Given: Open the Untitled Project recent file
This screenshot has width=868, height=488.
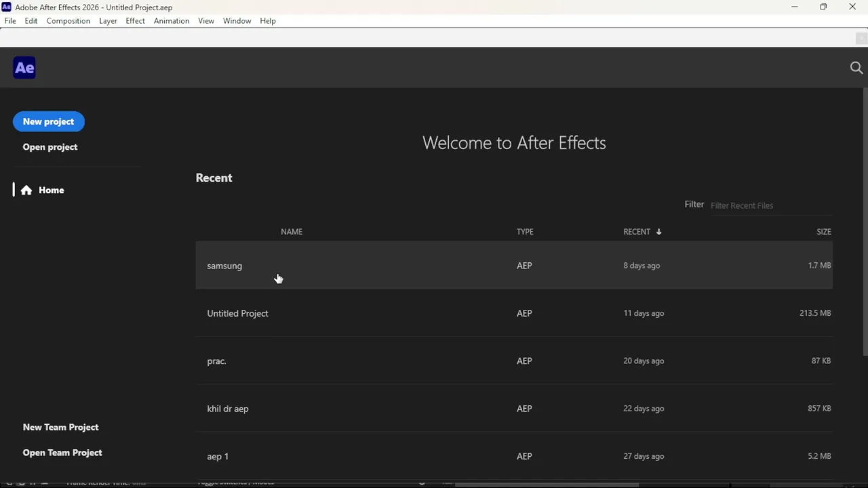Looking at the screenshot, I should pos(514,313).
